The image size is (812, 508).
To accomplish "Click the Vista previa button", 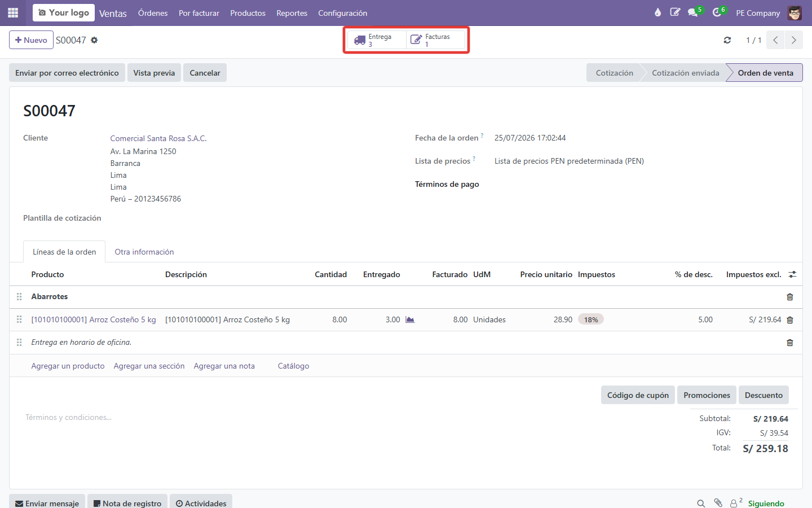I will tap(154, 73).
